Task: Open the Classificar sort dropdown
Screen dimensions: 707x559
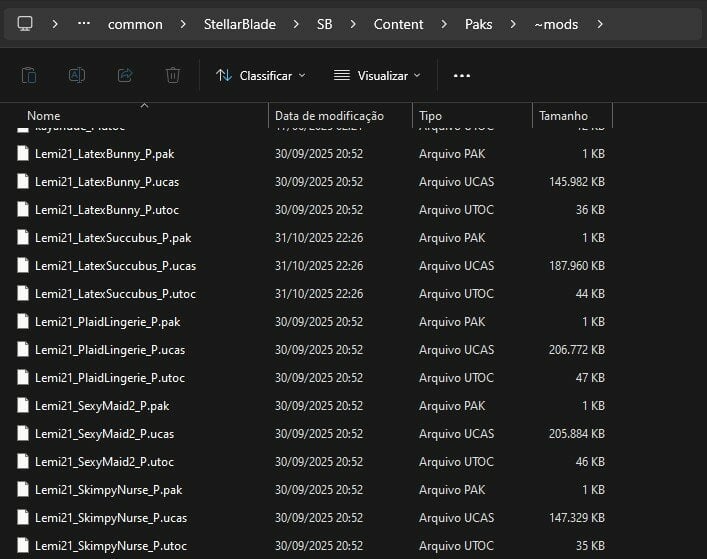Action: [x=261, y=76]
